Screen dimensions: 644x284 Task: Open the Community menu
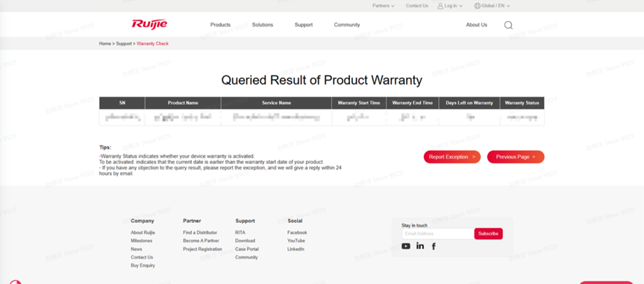pos(347,25)
